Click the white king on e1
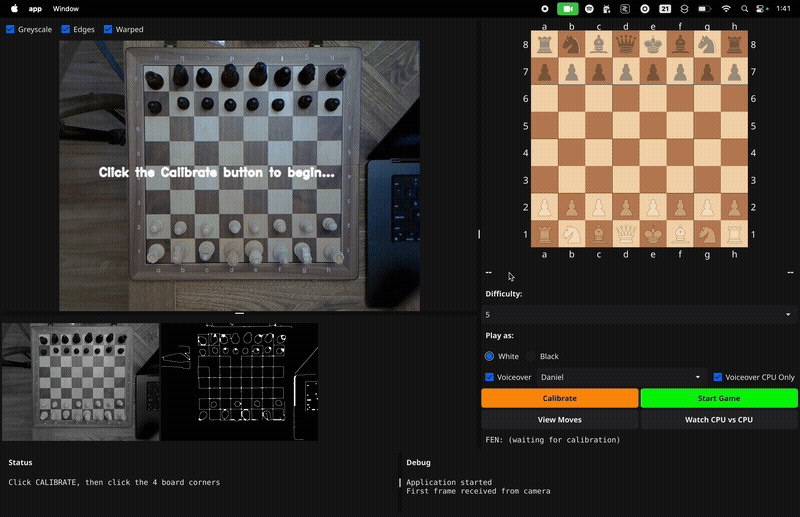 click(653, 234)
